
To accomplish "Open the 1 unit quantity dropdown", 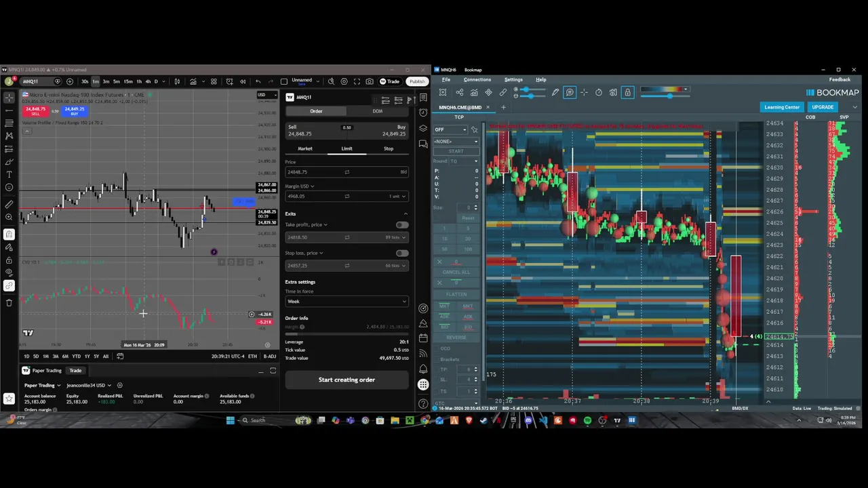I will tap(397, 197).
